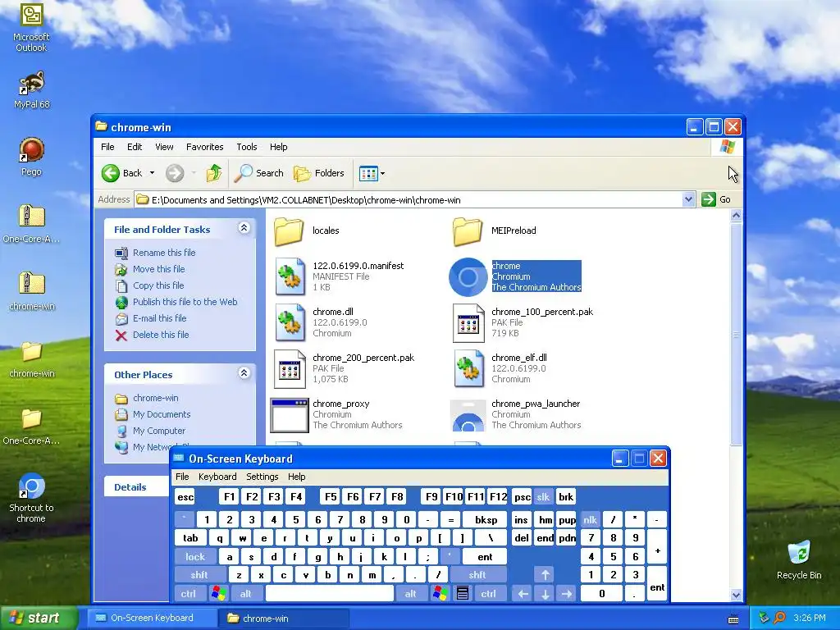Screen dimensions: 840x630
Task: Open the Favorites menu
Action: tap(204, 147)
